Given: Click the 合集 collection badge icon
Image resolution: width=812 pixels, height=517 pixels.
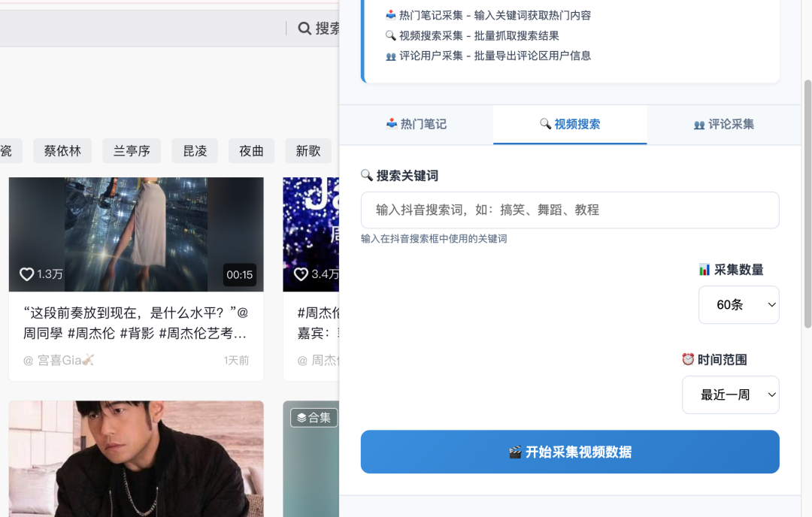Looking at the screenshot, I should 301,418.
